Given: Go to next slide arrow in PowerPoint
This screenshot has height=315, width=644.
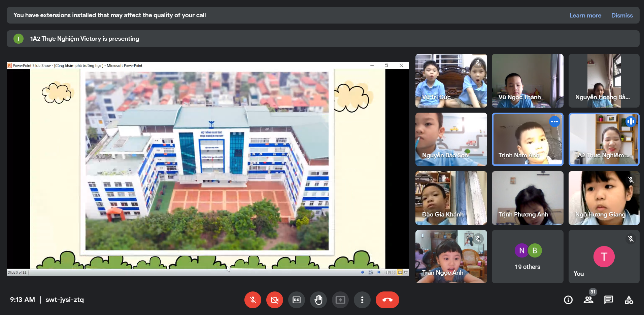Looking at the screenshot, I should point(379,272).
